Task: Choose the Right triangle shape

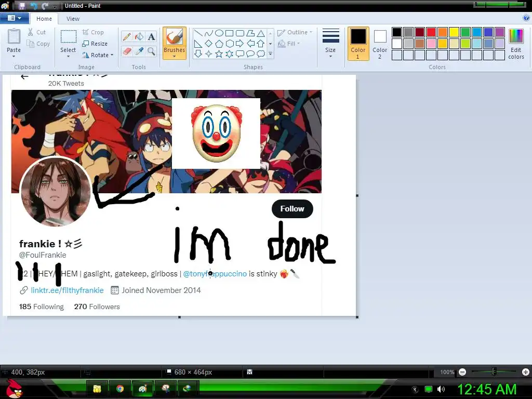Action: (x=198, y=44)
